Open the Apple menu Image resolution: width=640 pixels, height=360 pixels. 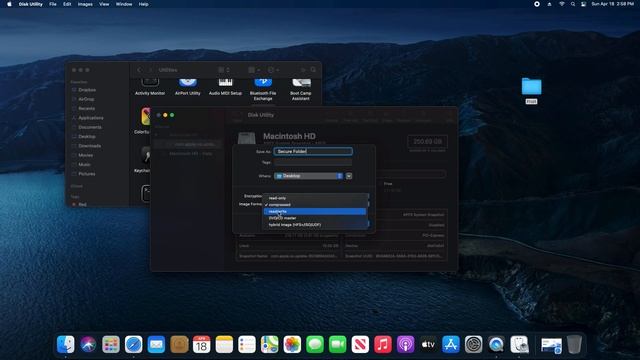tap(9, 4)
